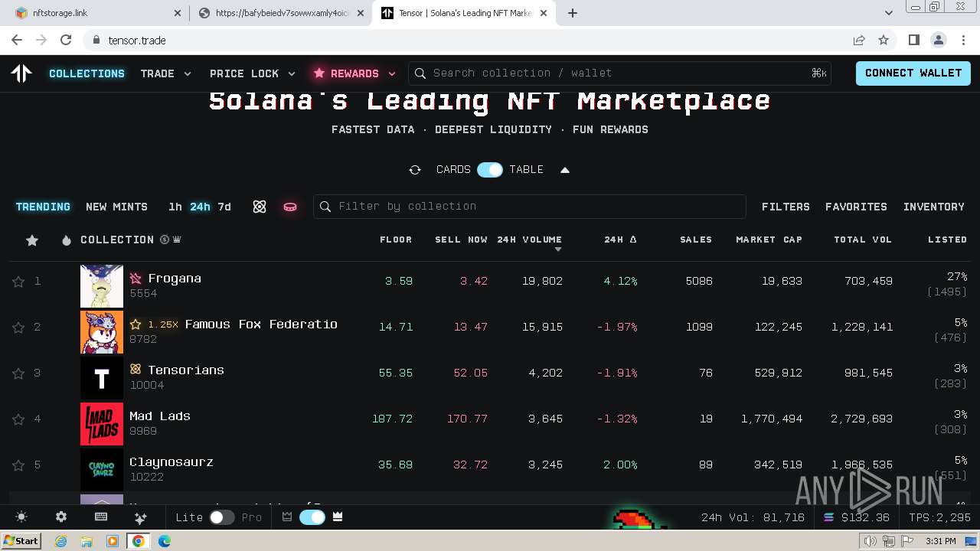The height and width of the screenshot is (551, 980).
Task: Click the flame column header icon
Action: click(x=67, y=240)
